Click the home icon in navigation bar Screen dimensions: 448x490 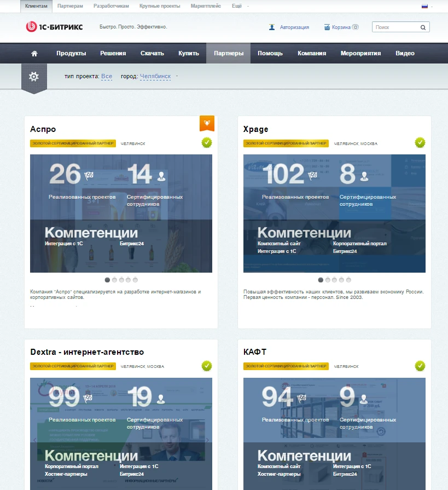coord(34,54)
